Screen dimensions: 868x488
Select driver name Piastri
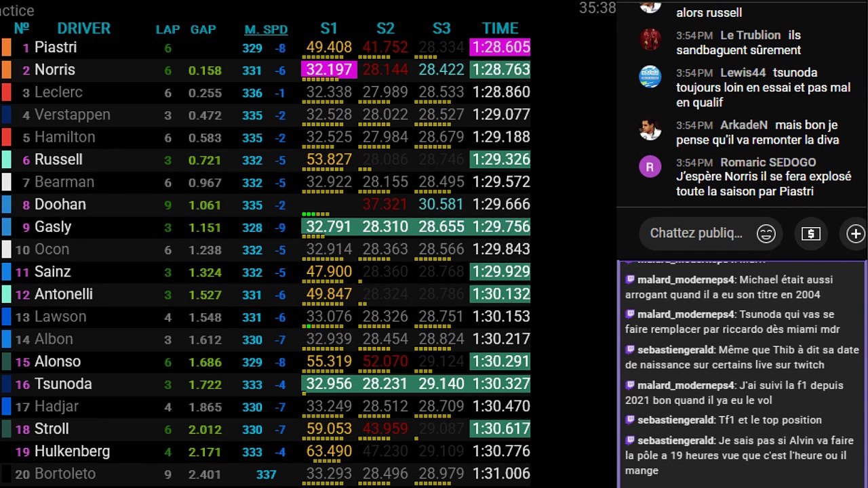(56, 47)
